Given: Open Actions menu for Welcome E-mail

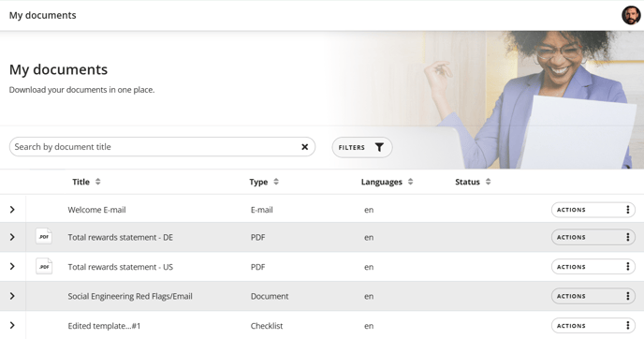Looking at the screenshot, I should [x=593, y=210].
